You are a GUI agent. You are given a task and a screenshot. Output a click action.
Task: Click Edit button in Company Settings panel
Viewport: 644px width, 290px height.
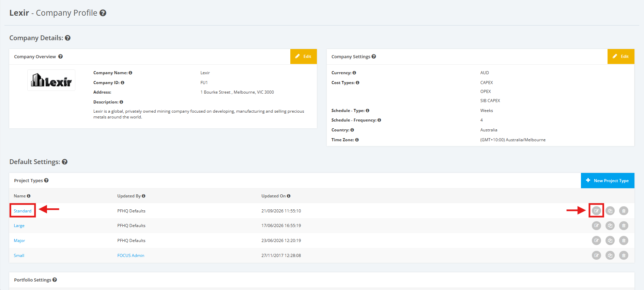point(621,57)
